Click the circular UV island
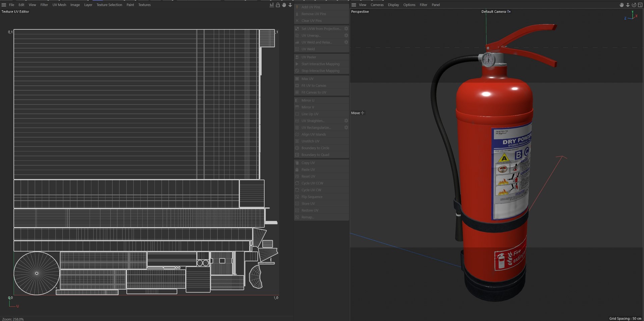 (37, 273)
